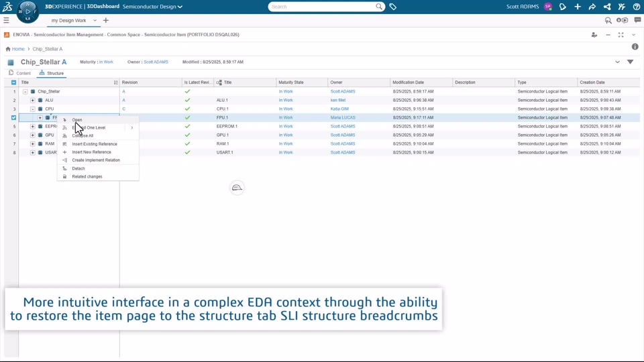
Task: Select row number 6 GPU
Action: pyautogui.click(x=14, y=135)
